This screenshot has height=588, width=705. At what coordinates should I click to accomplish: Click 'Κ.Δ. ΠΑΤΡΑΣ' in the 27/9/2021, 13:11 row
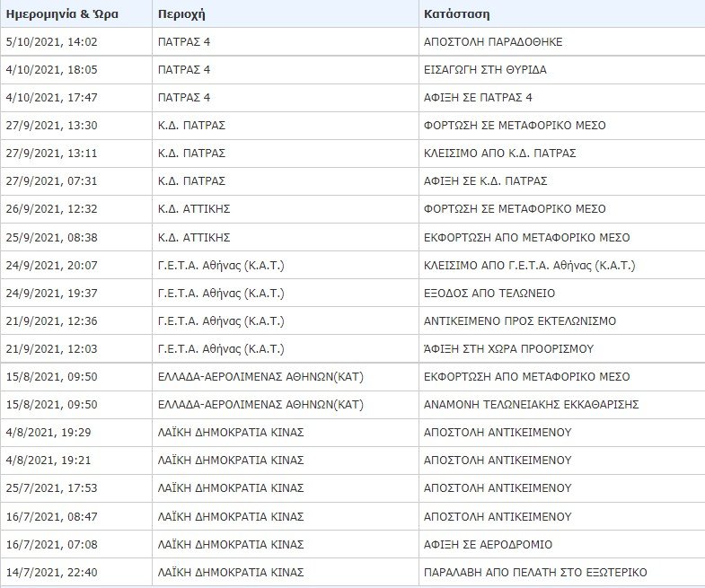191,154
